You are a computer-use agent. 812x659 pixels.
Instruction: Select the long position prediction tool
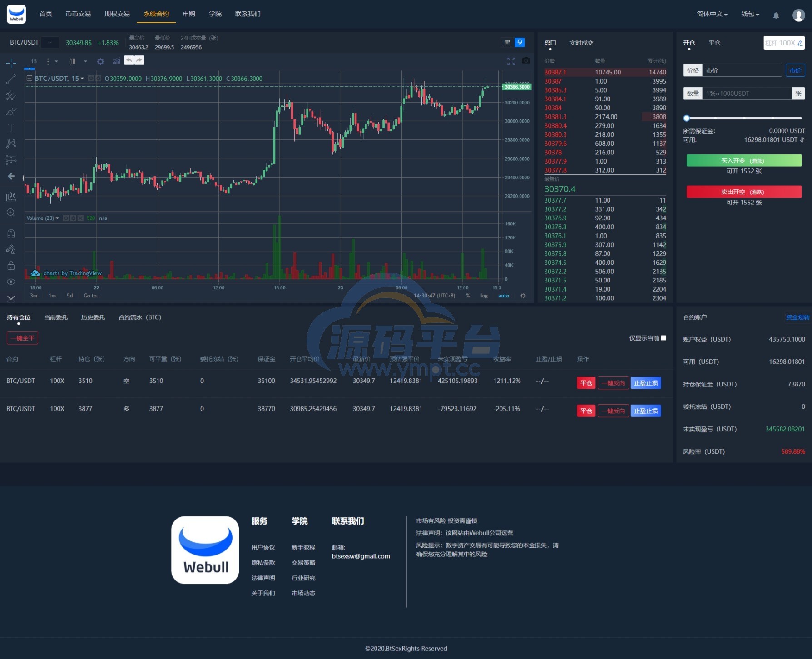click(11, 160)
